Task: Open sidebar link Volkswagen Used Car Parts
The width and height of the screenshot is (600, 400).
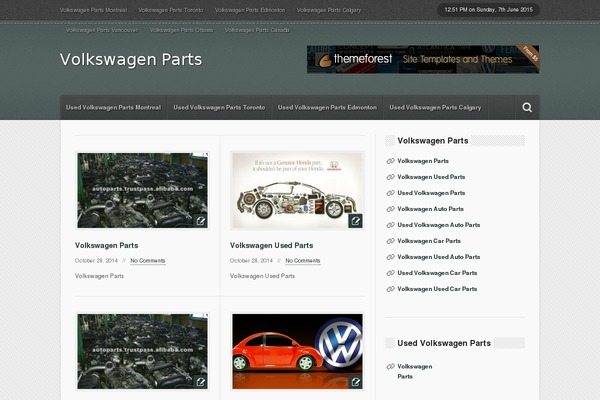Action: tap(437, 289)
